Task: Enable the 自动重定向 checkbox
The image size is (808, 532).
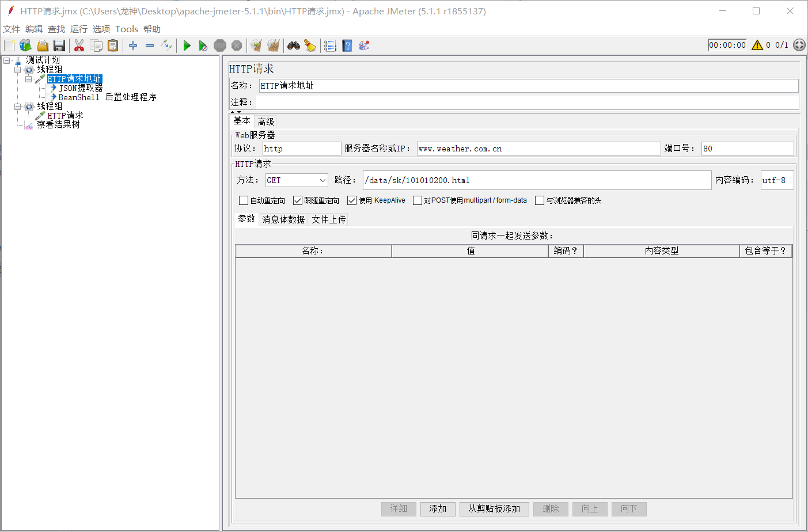Action: (x=244, y=200)
